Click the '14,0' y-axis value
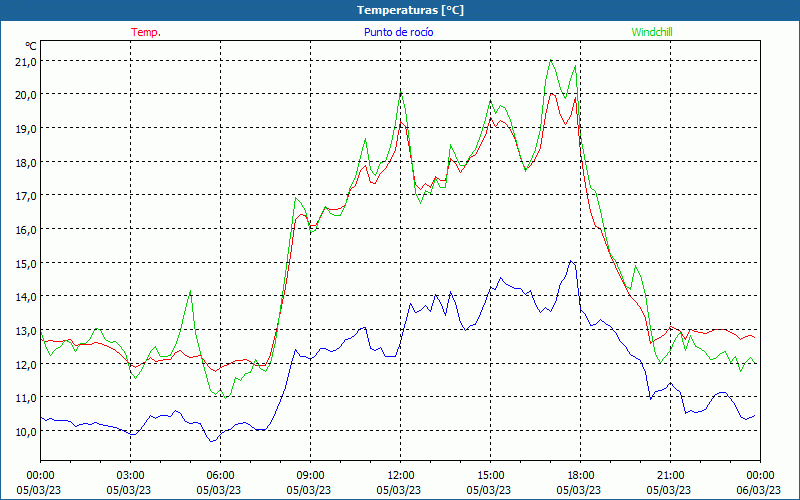The width and height of the screenshot is (800, 500). (26, 297)
